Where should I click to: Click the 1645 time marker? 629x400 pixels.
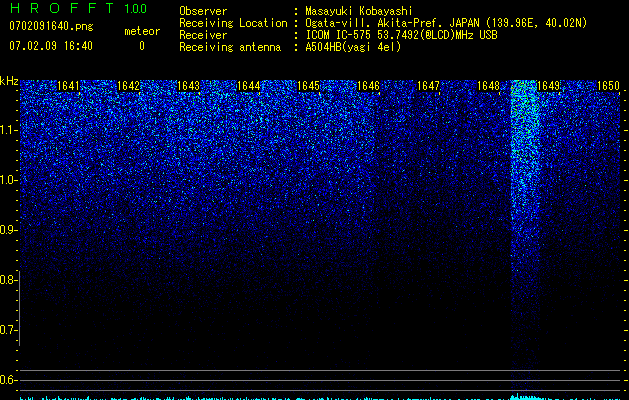click(x=308, y=86)
